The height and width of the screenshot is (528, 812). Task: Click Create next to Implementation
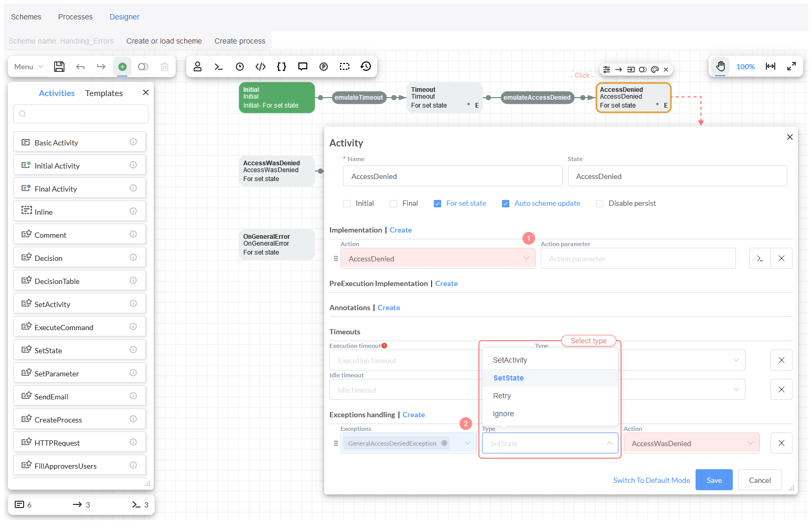coord(401,230)
